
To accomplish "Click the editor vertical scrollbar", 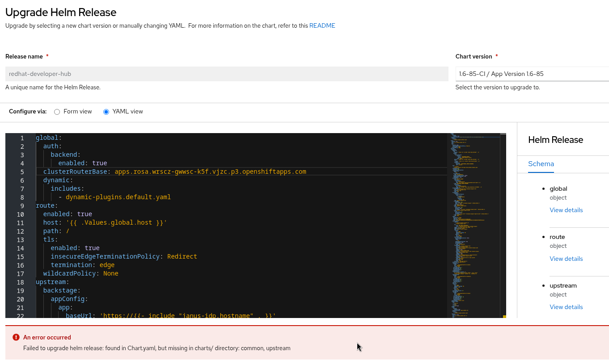I will [503, 223].
